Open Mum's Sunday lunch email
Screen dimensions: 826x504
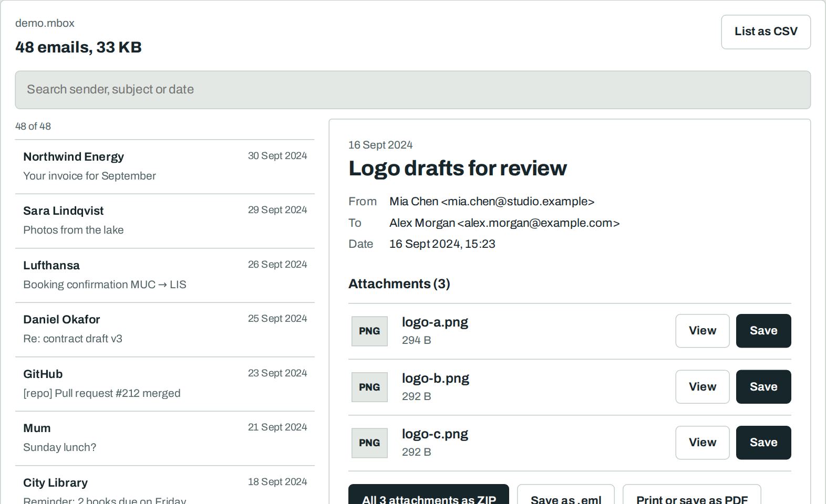[164, 438]
